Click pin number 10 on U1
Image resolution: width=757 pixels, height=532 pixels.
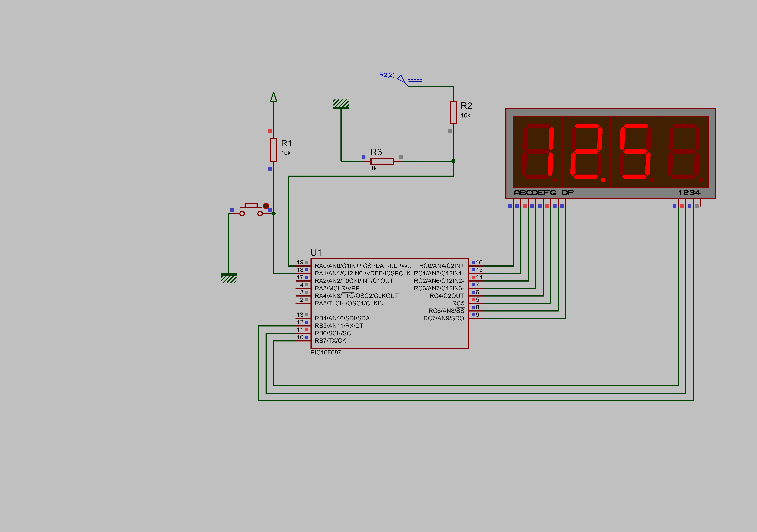click(300, 337)
